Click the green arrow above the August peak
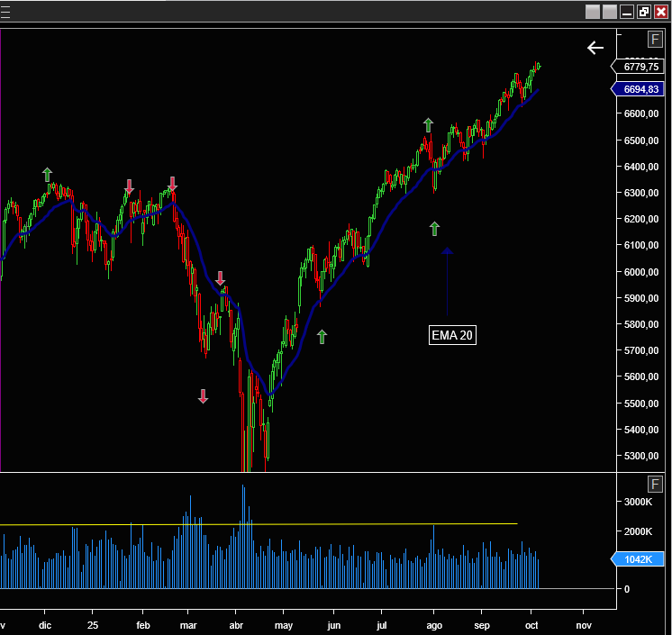 [429, 124]
